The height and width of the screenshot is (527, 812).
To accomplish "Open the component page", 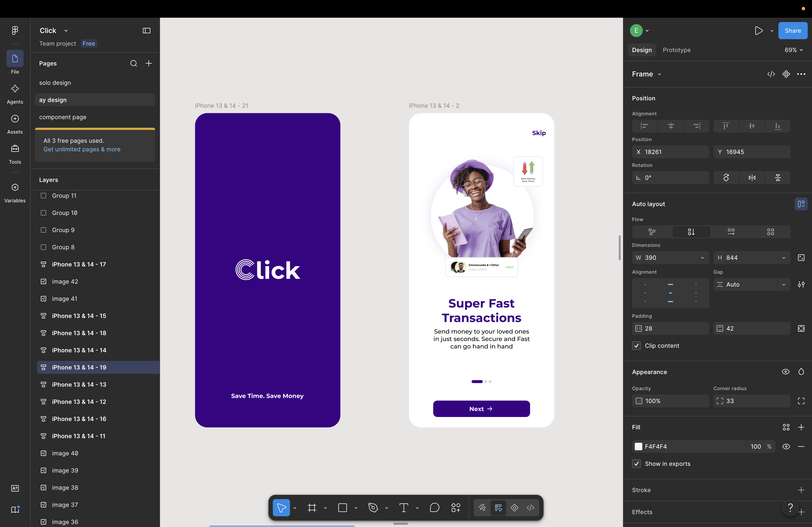I will [x=95, y=117].
